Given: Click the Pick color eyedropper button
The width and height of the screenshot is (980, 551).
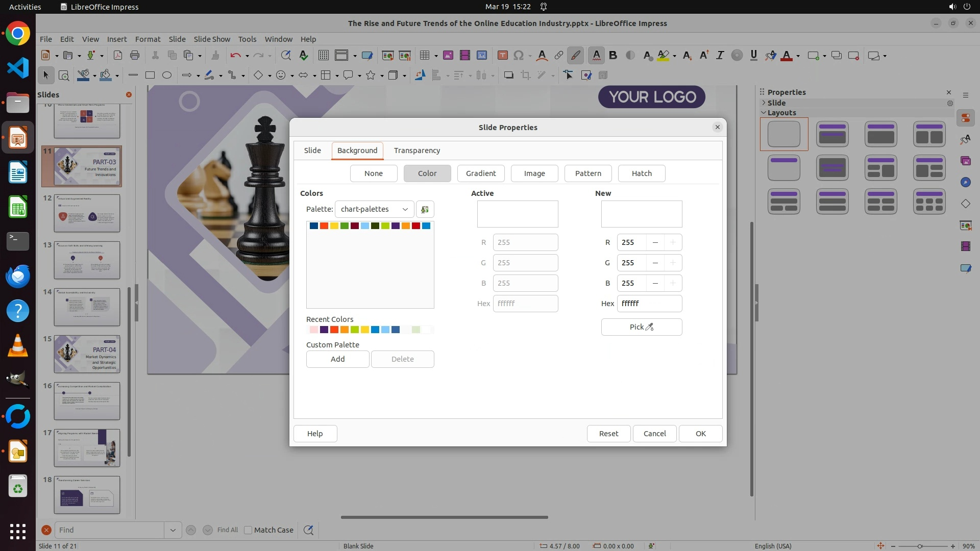Looking at the screenshot, I should tap(641, 327).
